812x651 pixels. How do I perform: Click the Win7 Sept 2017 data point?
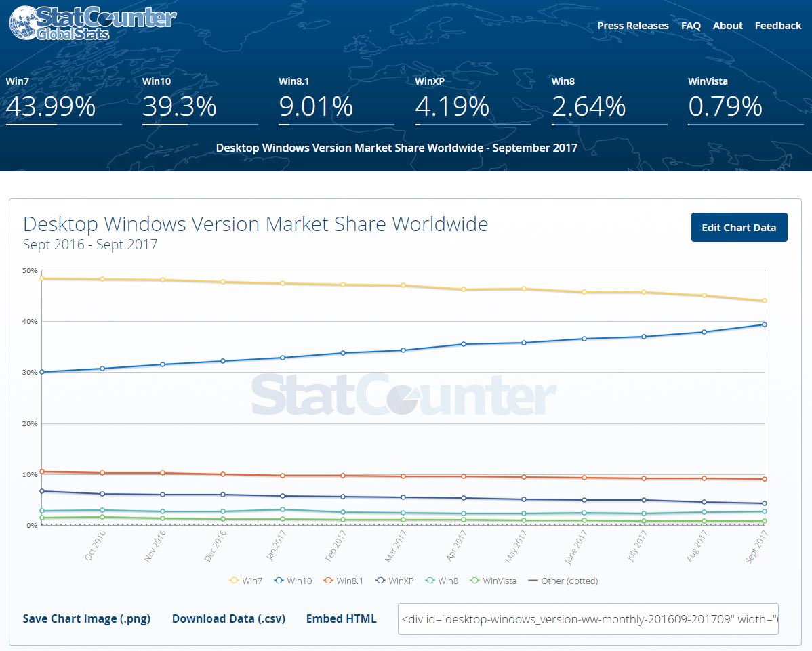click(x=764, y=301)
